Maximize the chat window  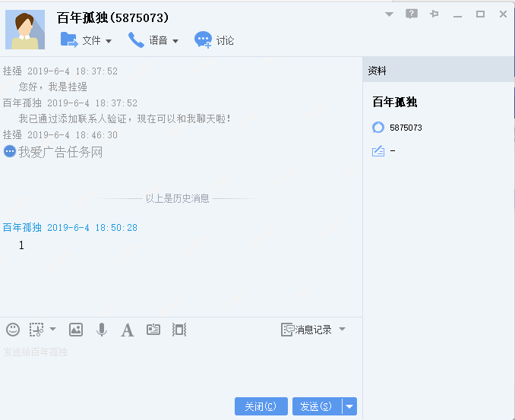point(480,14)
